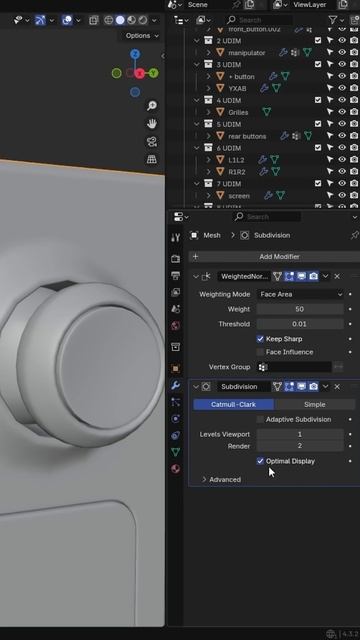The image size is (360, 640).
Task: Switch to solid viewport shading
Action: [x=120, y=20]
